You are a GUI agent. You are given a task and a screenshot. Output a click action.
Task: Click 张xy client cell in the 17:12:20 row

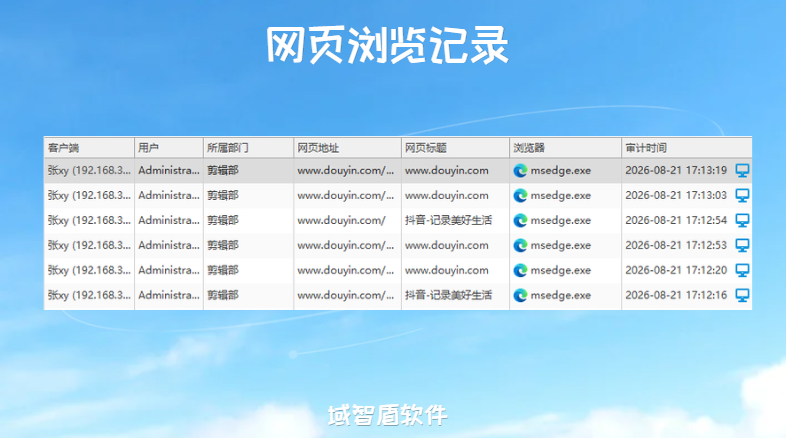89,270
